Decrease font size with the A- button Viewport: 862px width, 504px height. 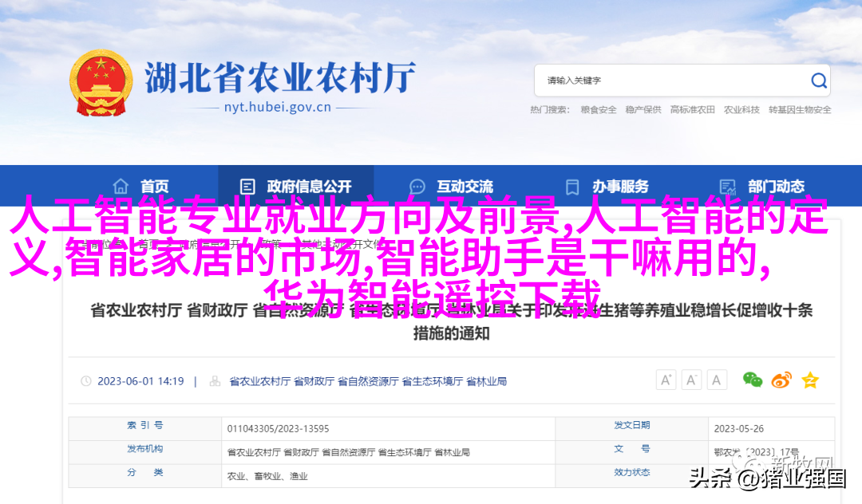click(x=691, y=380)
